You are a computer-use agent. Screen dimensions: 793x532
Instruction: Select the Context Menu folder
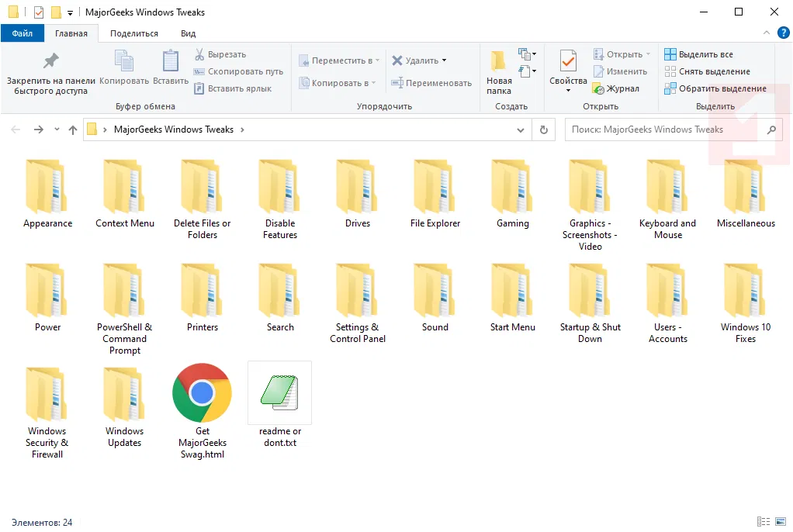[x=124, y=195]
